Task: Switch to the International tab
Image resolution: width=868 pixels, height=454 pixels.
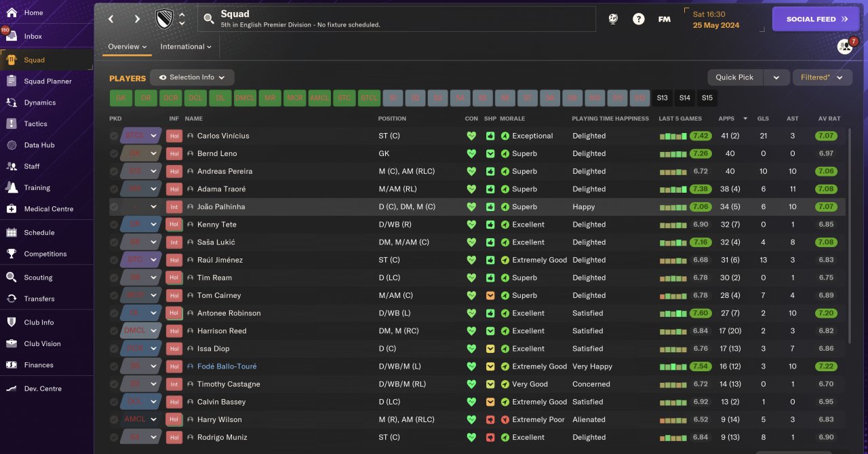Action: (186, 47)
